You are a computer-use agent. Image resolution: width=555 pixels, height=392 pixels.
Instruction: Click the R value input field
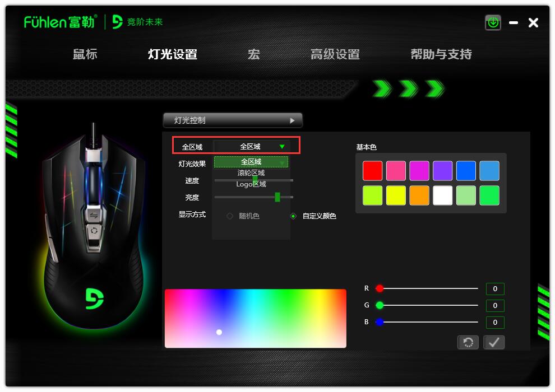click(x=494, y=288)
